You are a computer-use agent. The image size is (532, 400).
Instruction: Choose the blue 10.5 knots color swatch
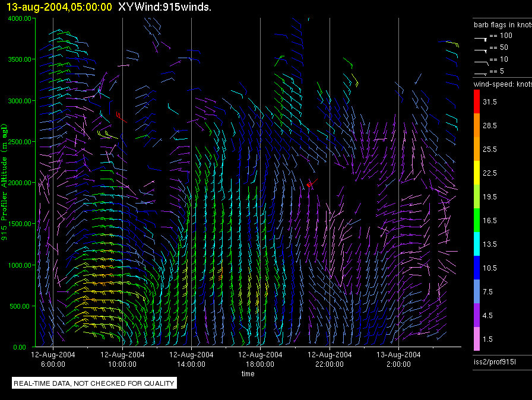[x=476, y=268]
